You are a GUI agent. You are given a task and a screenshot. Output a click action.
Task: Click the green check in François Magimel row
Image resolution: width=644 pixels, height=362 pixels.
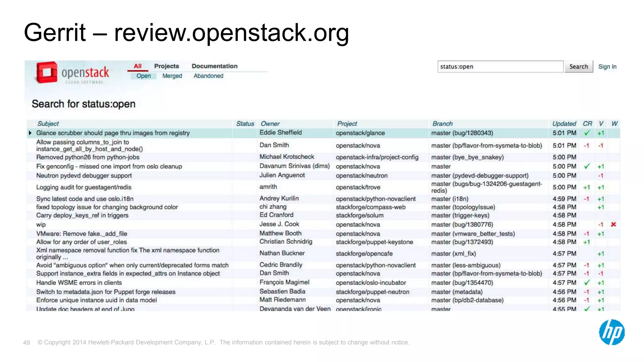(587, 282)
